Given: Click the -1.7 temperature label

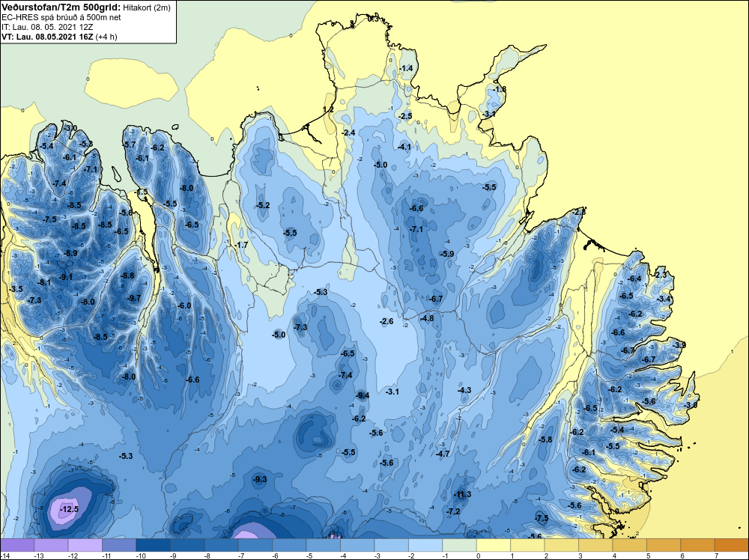Looking at the screenshot, I should pyautogui.click(x=240, y=245).
